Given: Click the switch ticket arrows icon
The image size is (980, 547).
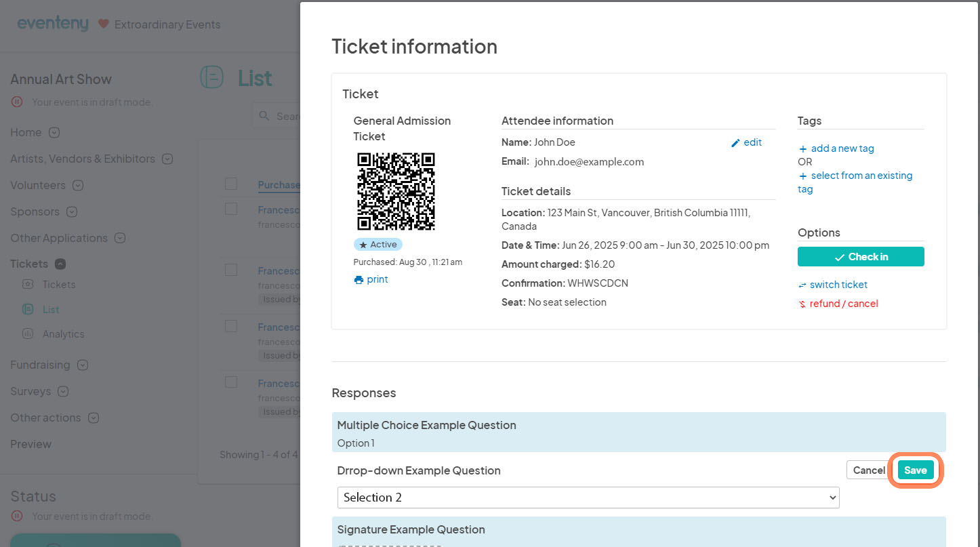Looking at the screenshot, I should (802, 285).
